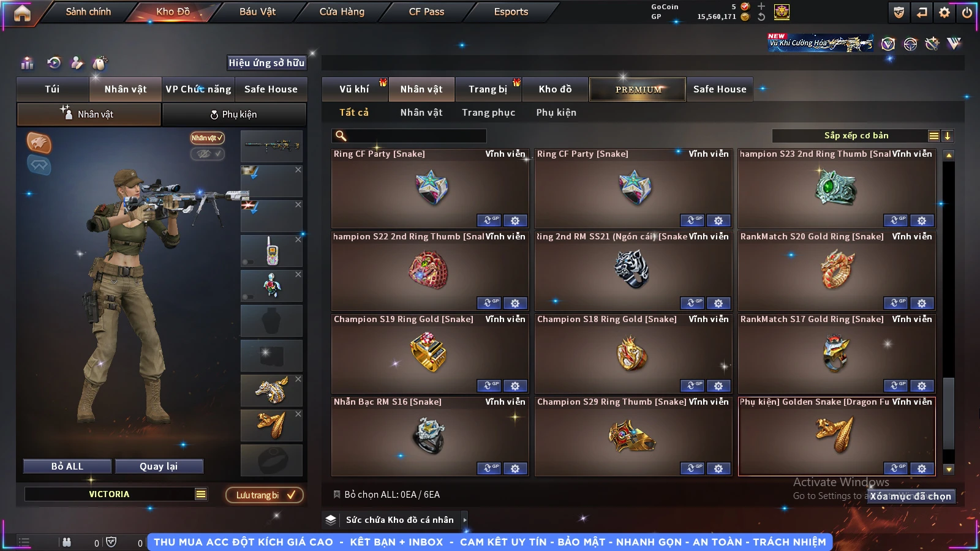
Task: Click the Lưu trang bị button
Action: [265, 495]
